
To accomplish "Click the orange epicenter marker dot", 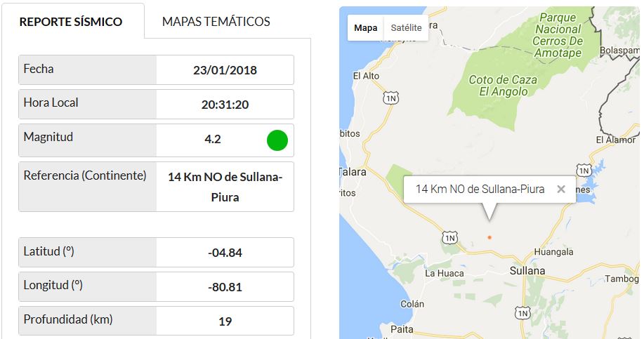I will [489, 237].
